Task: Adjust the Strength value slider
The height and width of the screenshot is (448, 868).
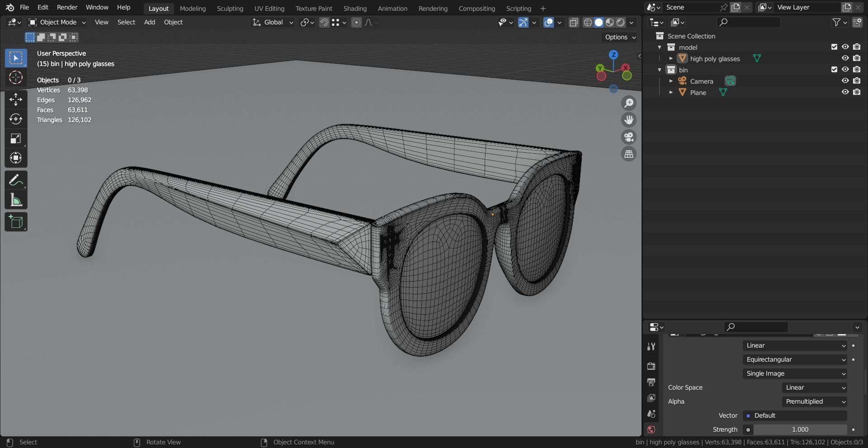Action: click(x=800, y=429)
